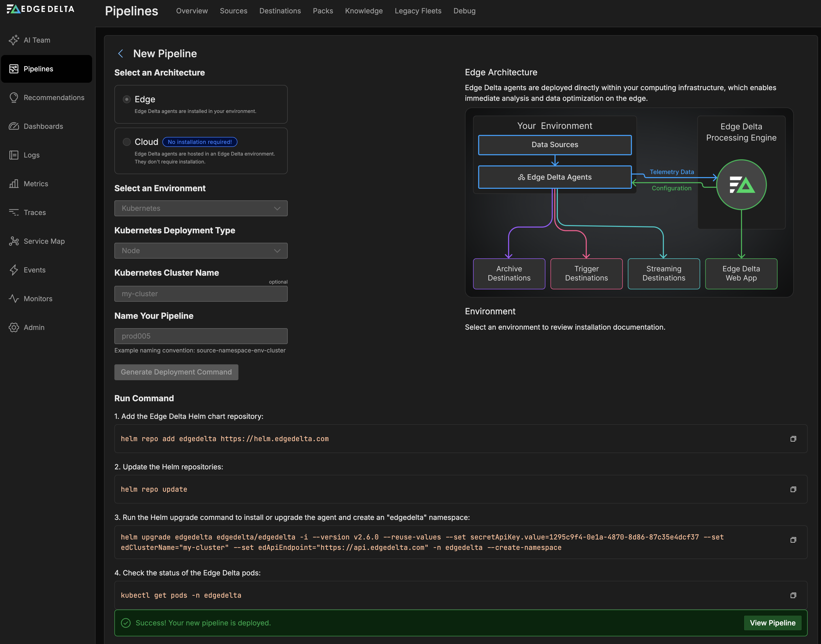821x644 pixels.
Task: Open the Legacy Fleets tab
Action: (418, 11)
